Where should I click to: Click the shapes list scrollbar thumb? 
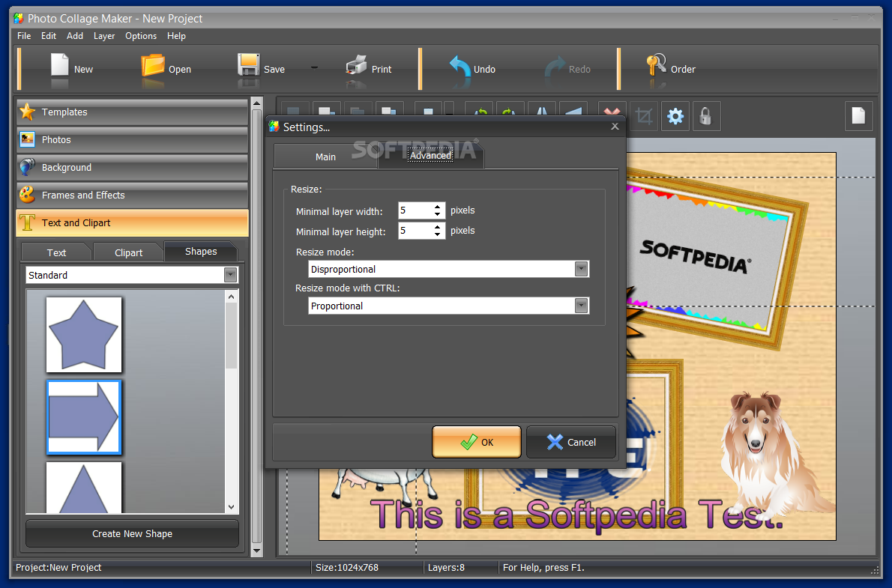[x=231, y=336]
